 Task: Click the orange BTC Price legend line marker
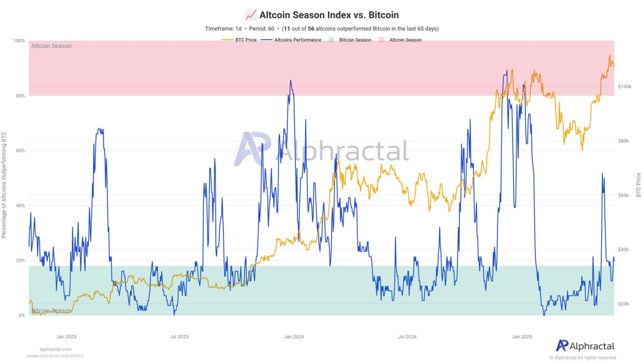227,40
